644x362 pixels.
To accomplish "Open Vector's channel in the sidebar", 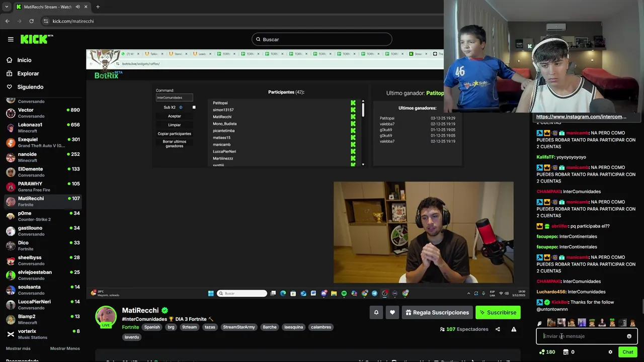I will [x=43, y=113].
